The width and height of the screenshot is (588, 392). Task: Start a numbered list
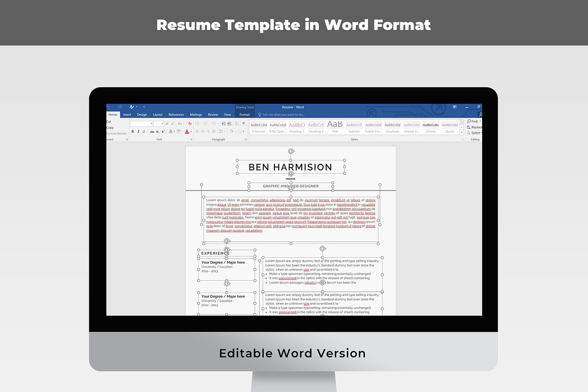[205, 123]
